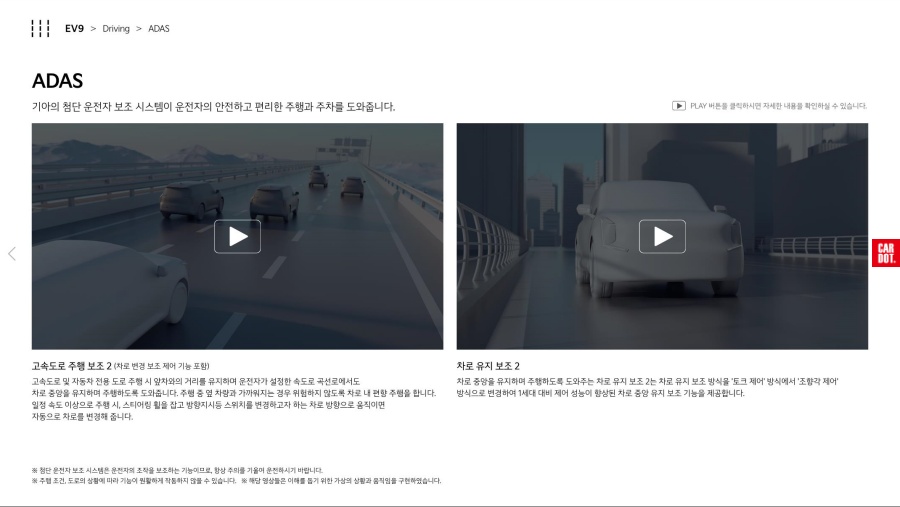Go to EV9 breadcrumb home
The image size is (900, 507).
click(x=74, y=29)
